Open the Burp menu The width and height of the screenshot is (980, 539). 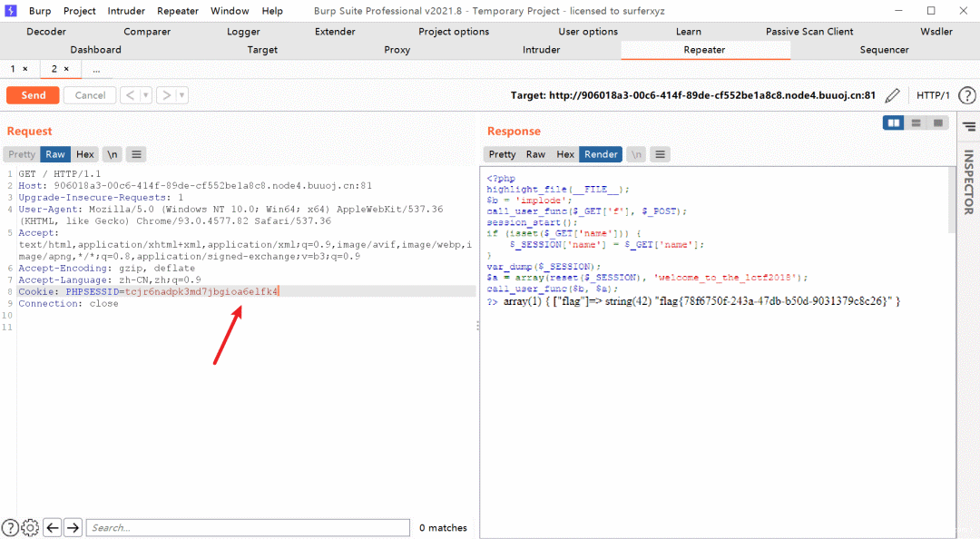pos(40,11)
